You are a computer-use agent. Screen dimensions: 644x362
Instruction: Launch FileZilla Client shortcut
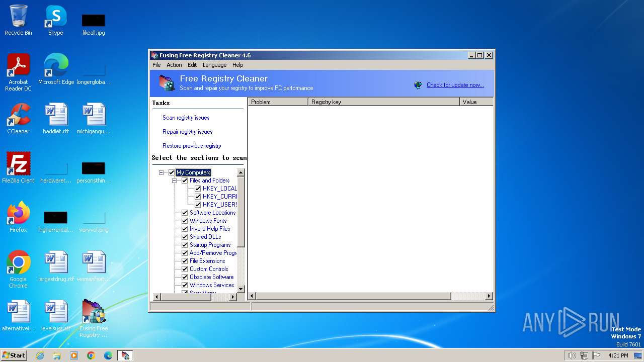(18, 167)
